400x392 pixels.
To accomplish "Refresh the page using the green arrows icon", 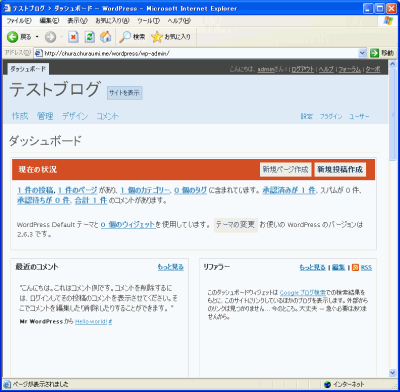I will click(89, 37).
